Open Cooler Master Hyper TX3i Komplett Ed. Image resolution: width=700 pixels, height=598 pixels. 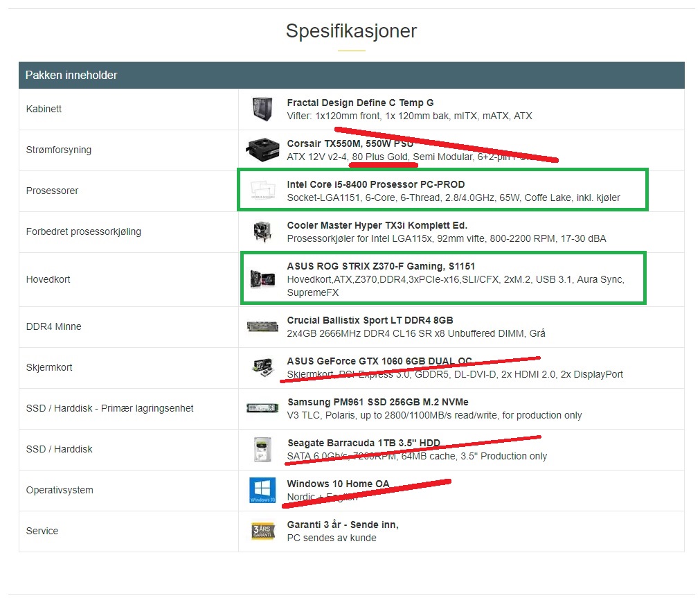coord(377,225)
